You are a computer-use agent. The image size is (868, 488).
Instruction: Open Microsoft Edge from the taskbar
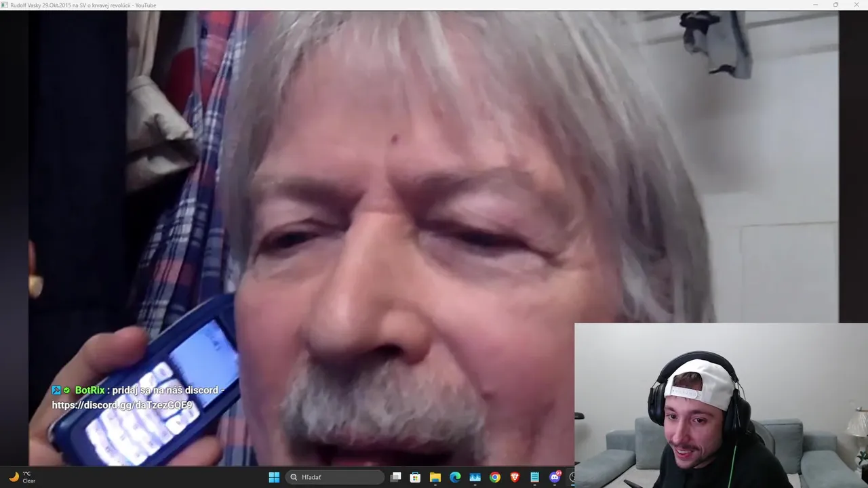pyautogui.click(x=455, y=477)
